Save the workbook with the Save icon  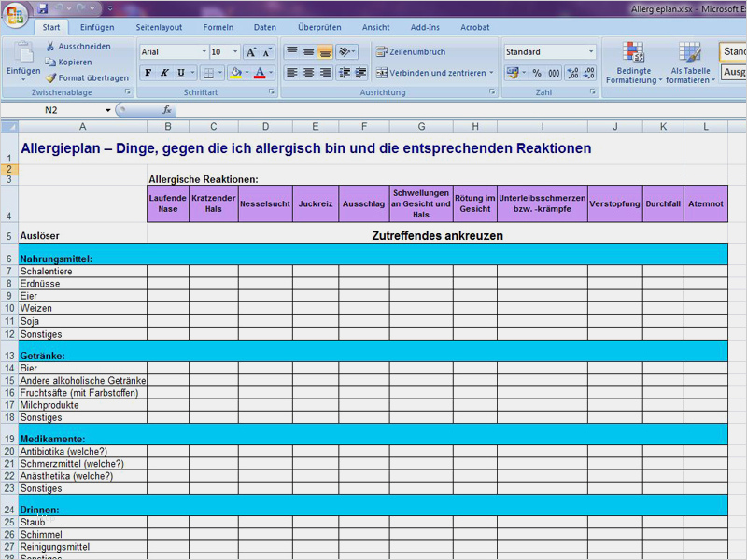pyautogui.click(x=43, y=8)
